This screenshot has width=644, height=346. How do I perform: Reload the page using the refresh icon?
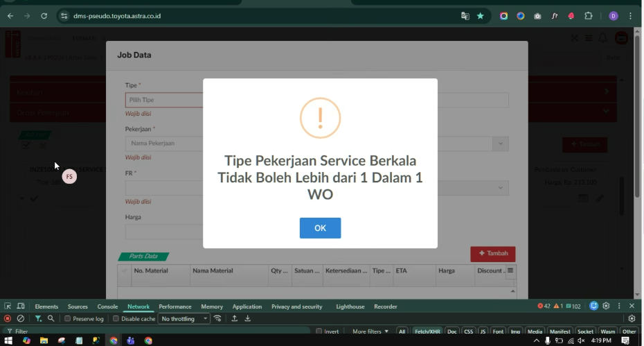[44, 16]
